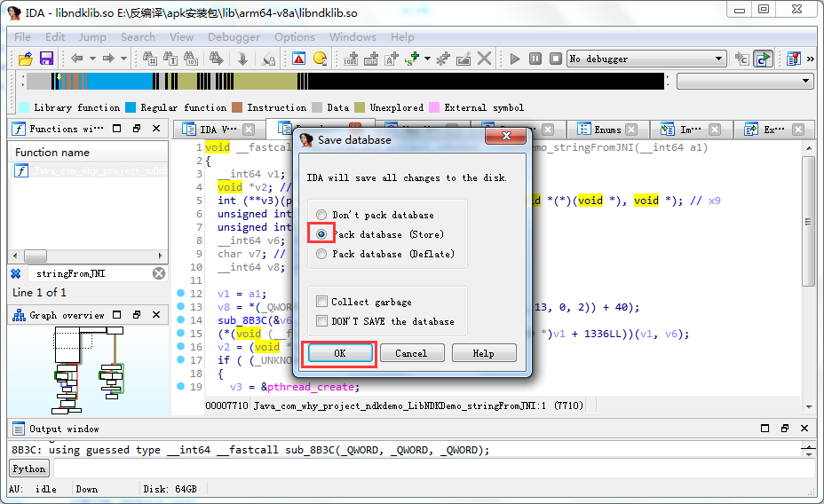Open the No debugger dropdown
The height and width of the screenshot is (504, 824).
718,59
